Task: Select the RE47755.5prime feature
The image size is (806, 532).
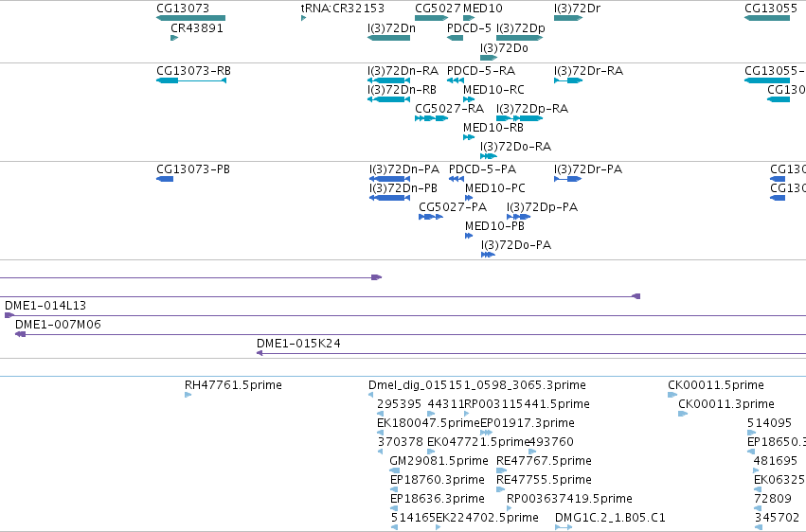Action: pos(500,489)
